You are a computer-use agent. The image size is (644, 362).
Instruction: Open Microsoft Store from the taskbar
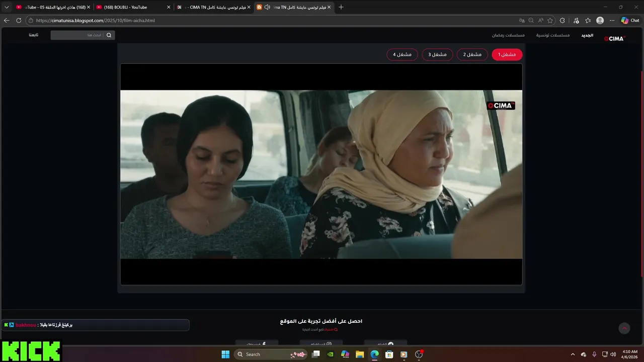pyautogui.click(x=389, y=354)
